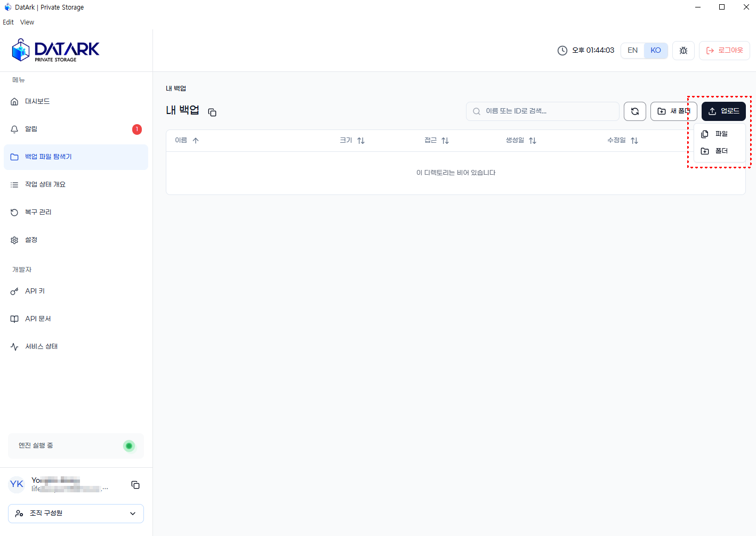Click the 오후 01:44:03 time display
756x536 pixels.
pyautogui.click(x=593, y=50)
